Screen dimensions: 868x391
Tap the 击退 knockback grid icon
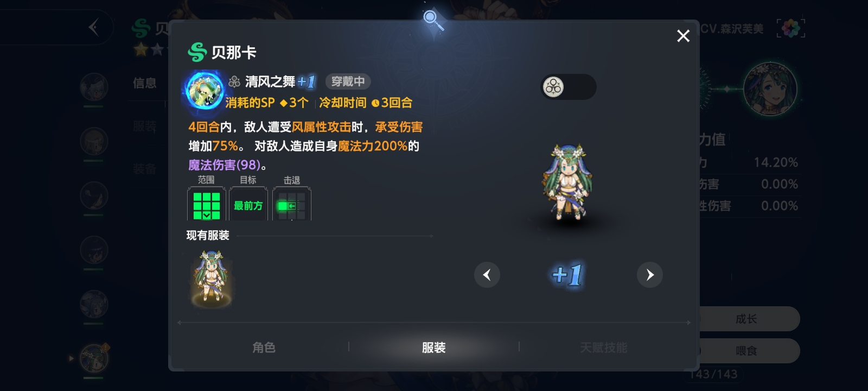[291, 204]
